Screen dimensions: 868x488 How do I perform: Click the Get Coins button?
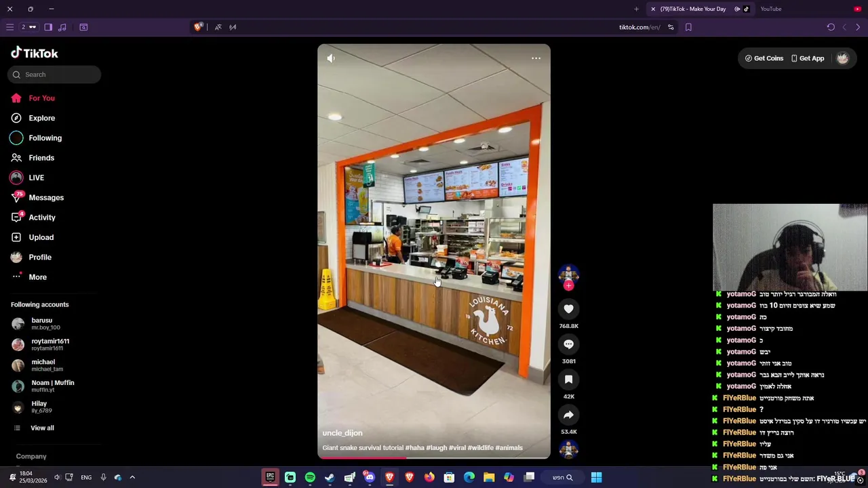point(764,58)
